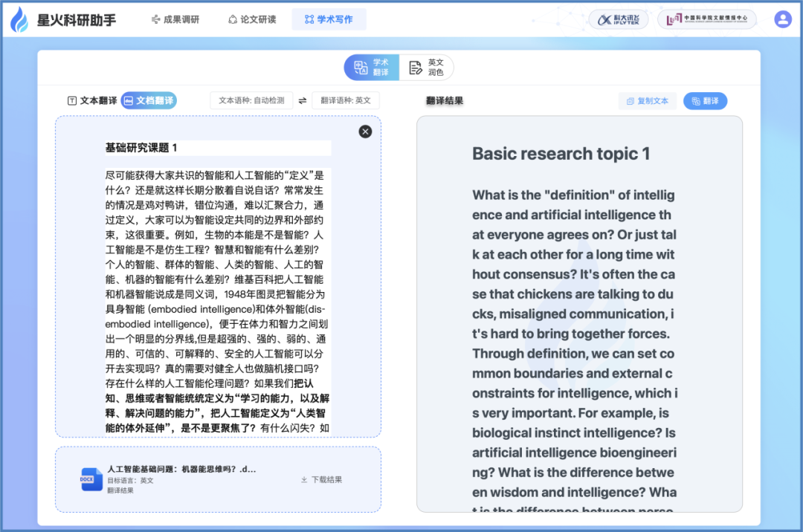Click the 基础研究课题 1 heading
This screenshot has height=532, width=803.
point(141,148)
